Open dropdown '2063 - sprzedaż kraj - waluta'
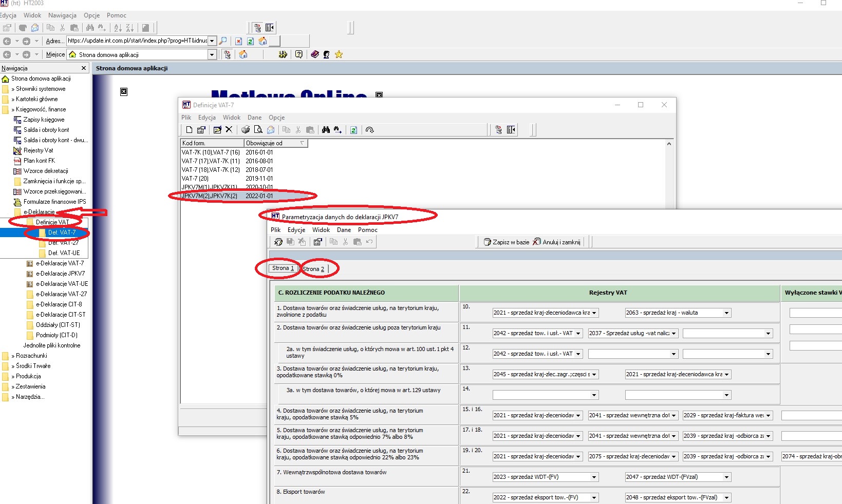This screenshot has height=504, width=842. point(726,313)
